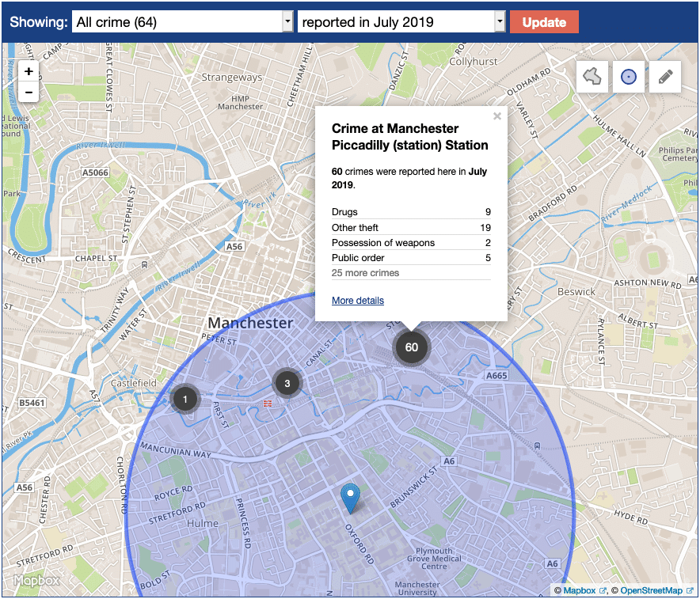Select the circle radius area tool
700x599 pixels.
click(629, 77)
